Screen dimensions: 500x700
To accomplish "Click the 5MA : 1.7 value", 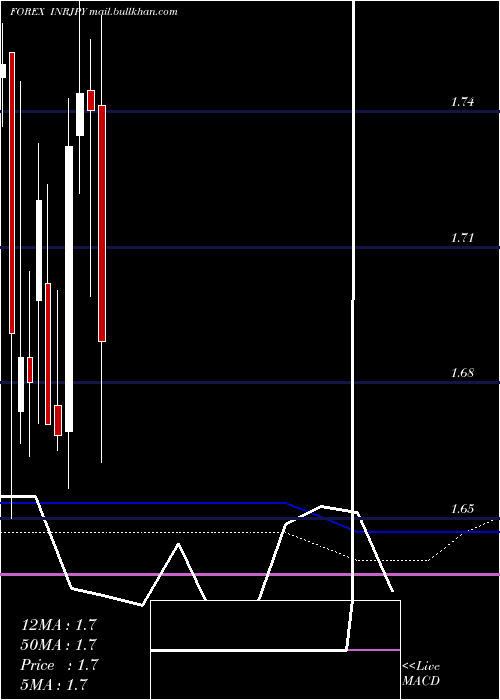I will click(x=54, y=684).
